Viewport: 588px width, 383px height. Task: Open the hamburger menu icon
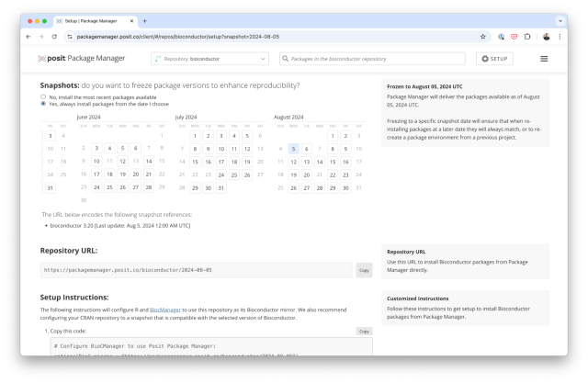coord(544,59)
